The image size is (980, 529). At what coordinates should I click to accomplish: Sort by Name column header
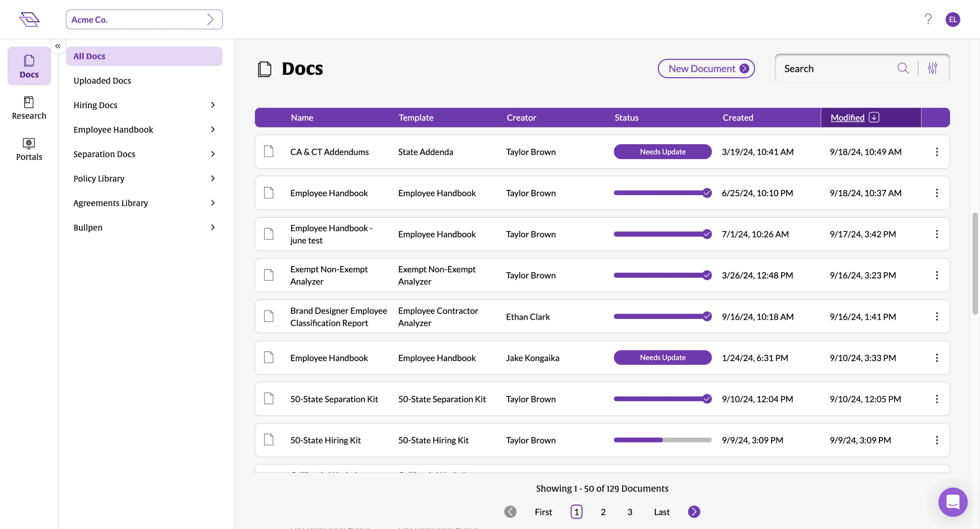tap(302, 117)
